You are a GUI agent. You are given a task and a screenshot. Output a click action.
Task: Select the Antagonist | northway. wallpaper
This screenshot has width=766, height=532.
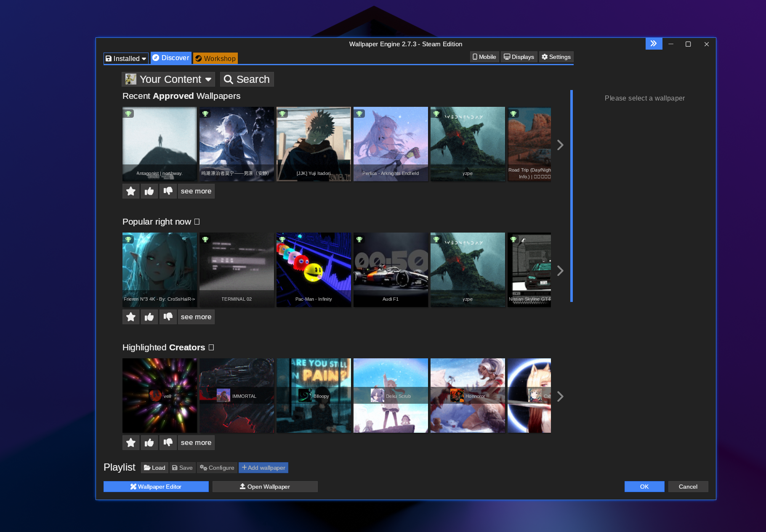pyautogui.click(x=160, y=144)
